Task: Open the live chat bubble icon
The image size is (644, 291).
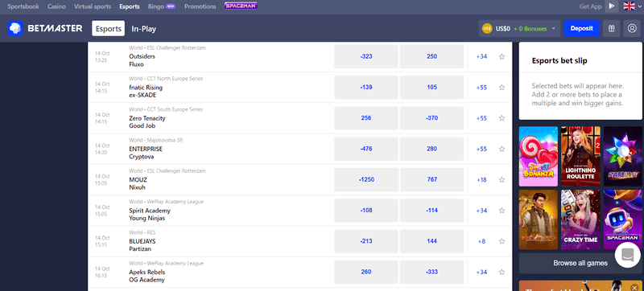Action: coord(627,255)
